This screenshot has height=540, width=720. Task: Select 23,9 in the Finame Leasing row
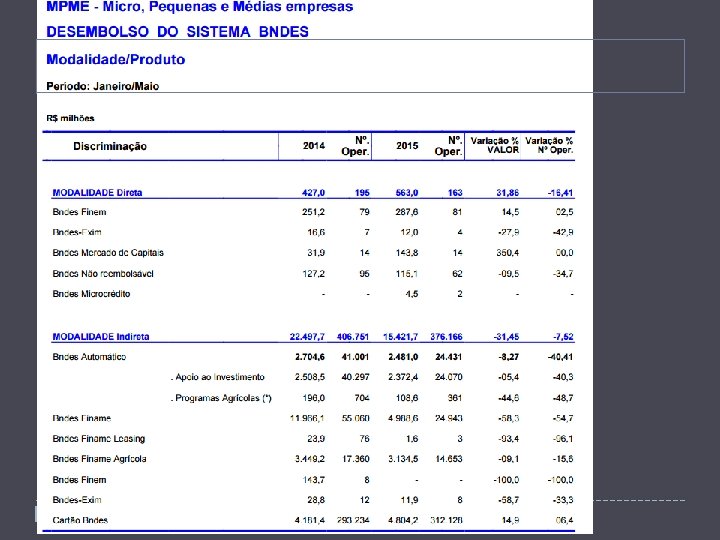point(316,439)
